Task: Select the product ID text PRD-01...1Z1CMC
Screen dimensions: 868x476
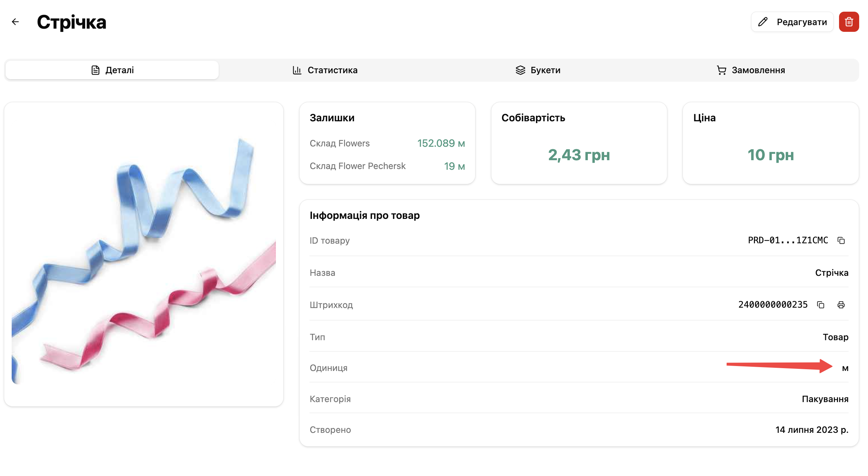Action: (788, 240)
